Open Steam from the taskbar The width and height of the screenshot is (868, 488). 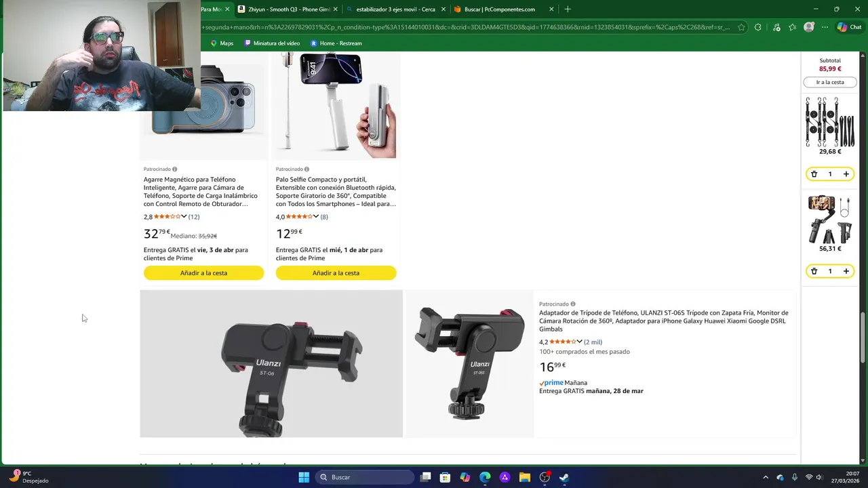(564, 477)
